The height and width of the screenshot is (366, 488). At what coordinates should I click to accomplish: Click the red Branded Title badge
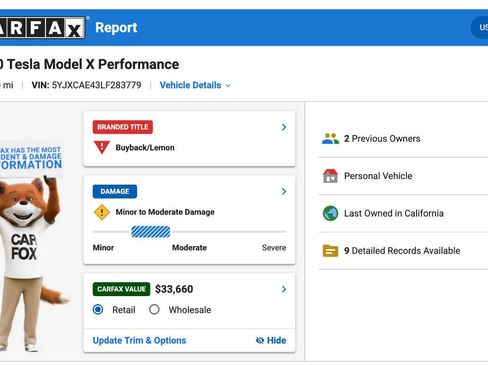123,127
